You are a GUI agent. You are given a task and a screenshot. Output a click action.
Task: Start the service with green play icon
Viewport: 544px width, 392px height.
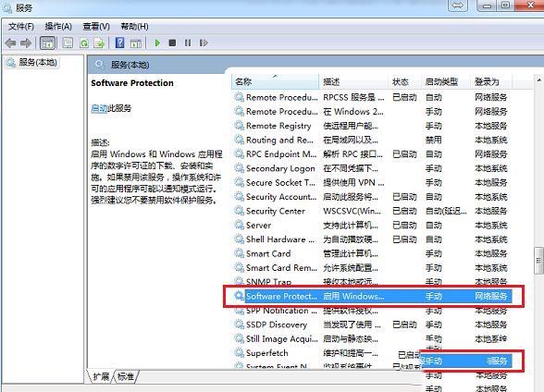(x=157, y=43)
